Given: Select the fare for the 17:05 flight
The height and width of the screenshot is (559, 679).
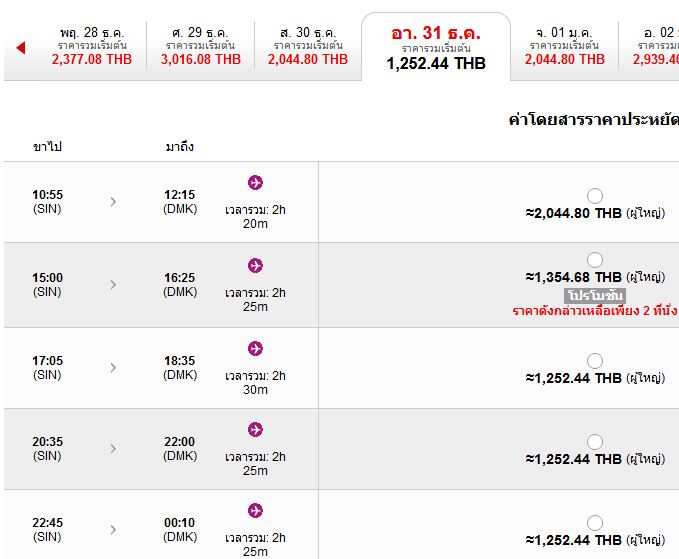Looking at the screenshot, I should pyautogui.click(x=595, y=361).
